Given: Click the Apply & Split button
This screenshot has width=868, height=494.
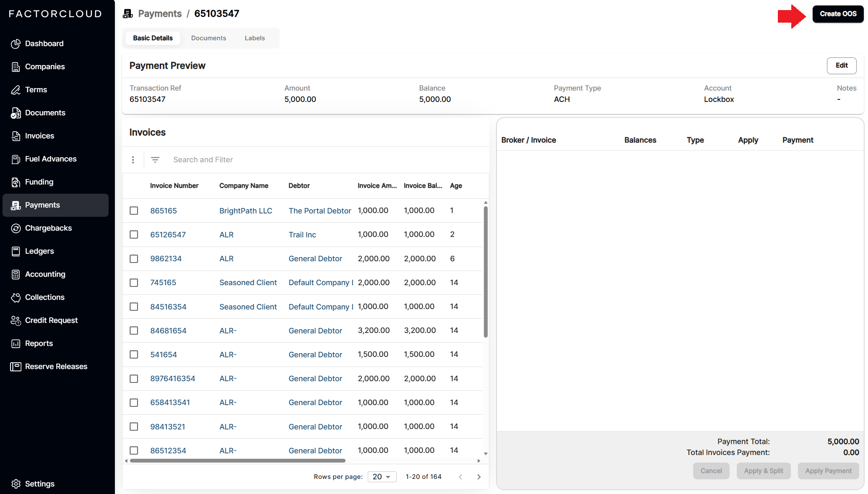Looking at the screenshot, I should click(764, 471).
